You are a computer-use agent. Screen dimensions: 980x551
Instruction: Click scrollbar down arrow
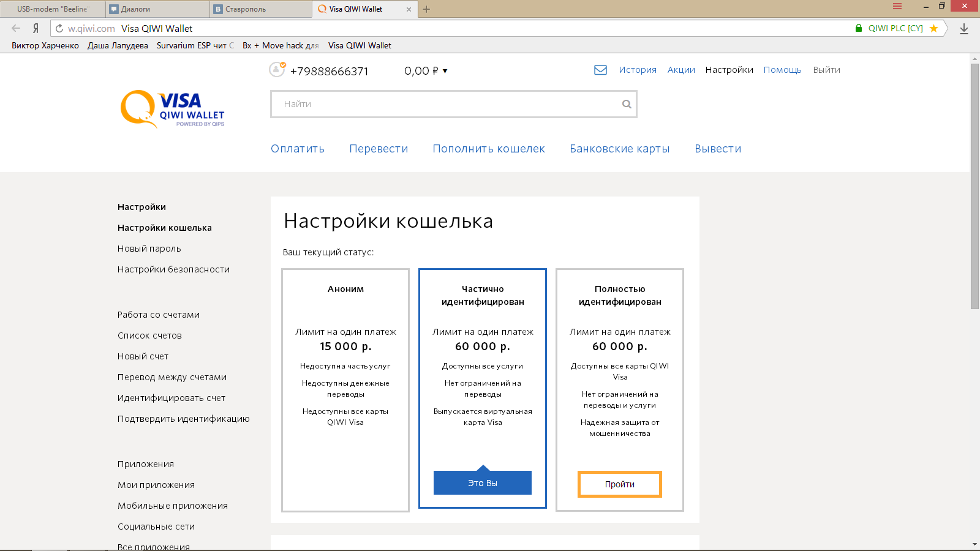click(x=974, y=544)
